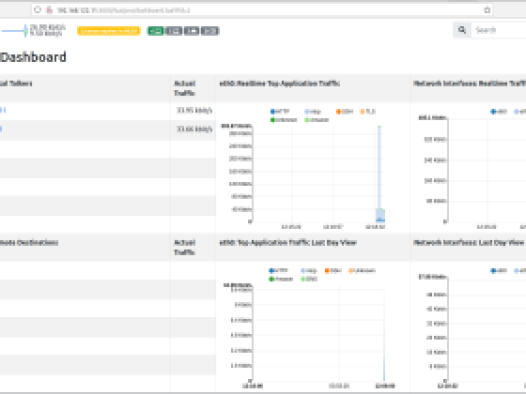Viewport: 526px width, 394px height.
Task: Toggle eth0 series in realtime interfaces chart
Action: point(498,111)
